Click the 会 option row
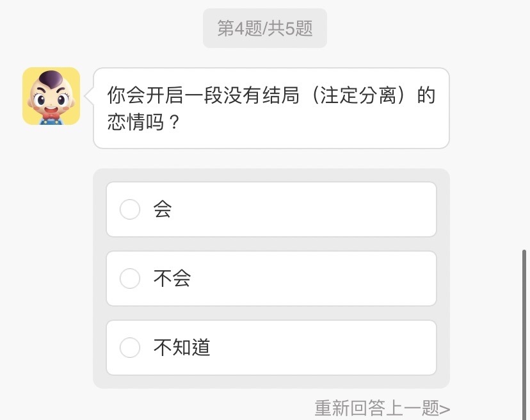This screenshot has width=530, height=420. (271, 209)
